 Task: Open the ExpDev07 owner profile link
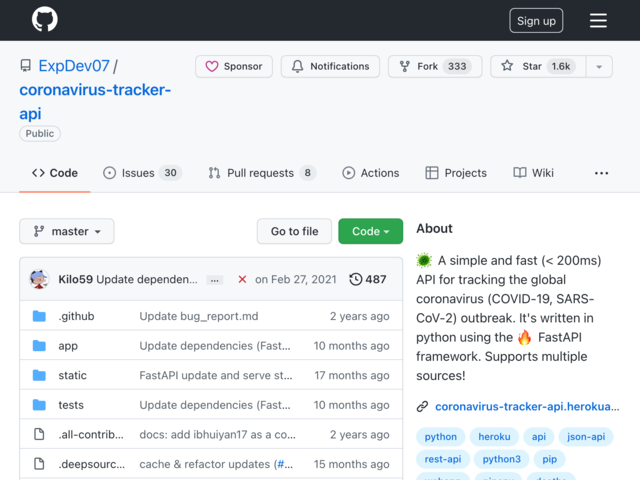(74, 66)
